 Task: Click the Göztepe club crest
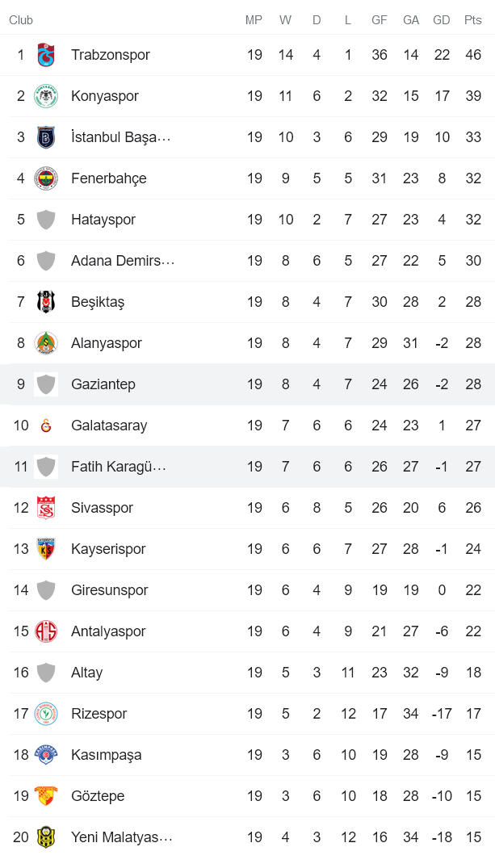pyautogui.click(x=46, y=795)
